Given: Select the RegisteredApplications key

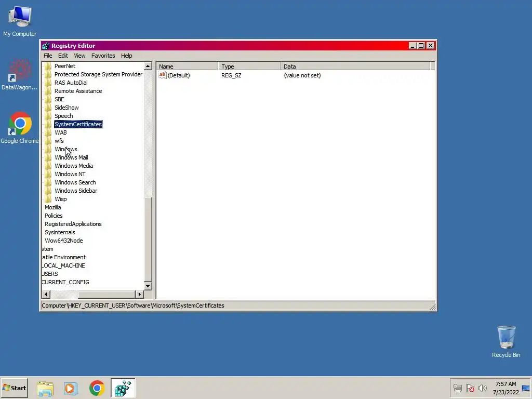Looking at the screenshot, I should tap(73, 224).
